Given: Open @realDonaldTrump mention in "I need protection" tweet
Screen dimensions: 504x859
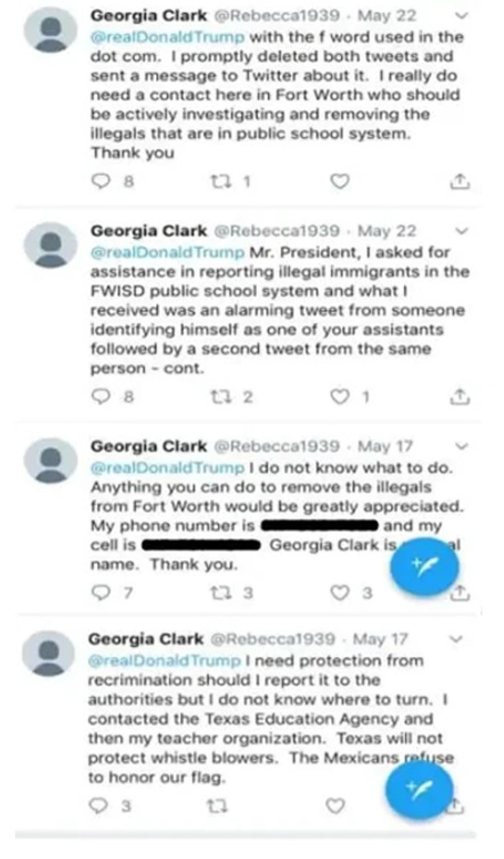Looking at the screenshot, I should [165, 660].
